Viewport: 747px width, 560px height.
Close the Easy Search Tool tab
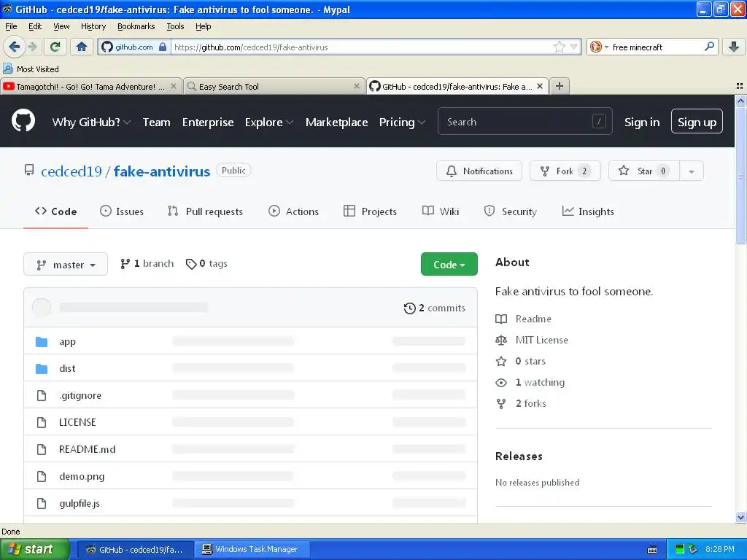pyautogui.click(x=356, y=86)
